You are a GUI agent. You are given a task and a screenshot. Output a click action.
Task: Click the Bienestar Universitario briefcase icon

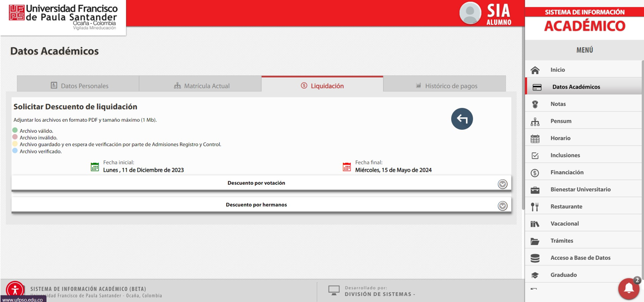[x=535, y=190]
